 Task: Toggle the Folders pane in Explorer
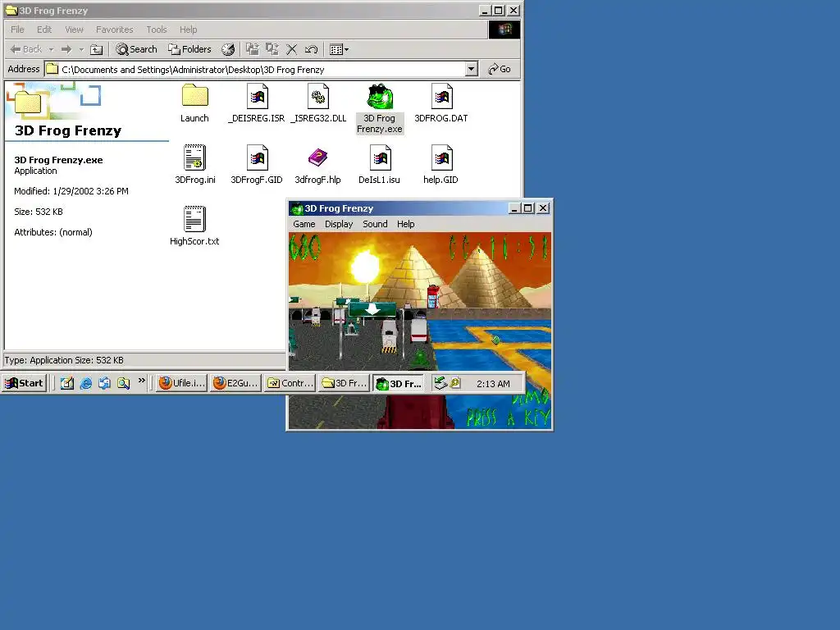(189, 49)
